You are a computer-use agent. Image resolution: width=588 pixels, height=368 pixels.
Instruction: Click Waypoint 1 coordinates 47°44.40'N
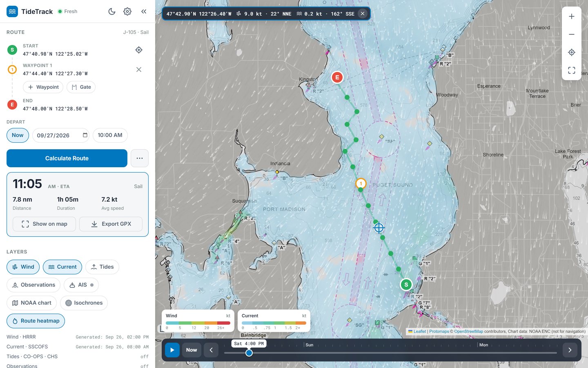click(x=55, y=74)
